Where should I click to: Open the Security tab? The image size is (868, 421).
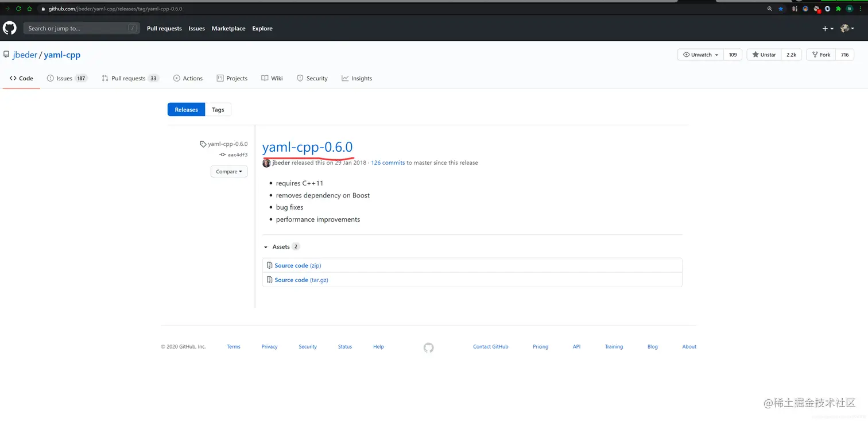pyautogui.click(x=312, y=78)
